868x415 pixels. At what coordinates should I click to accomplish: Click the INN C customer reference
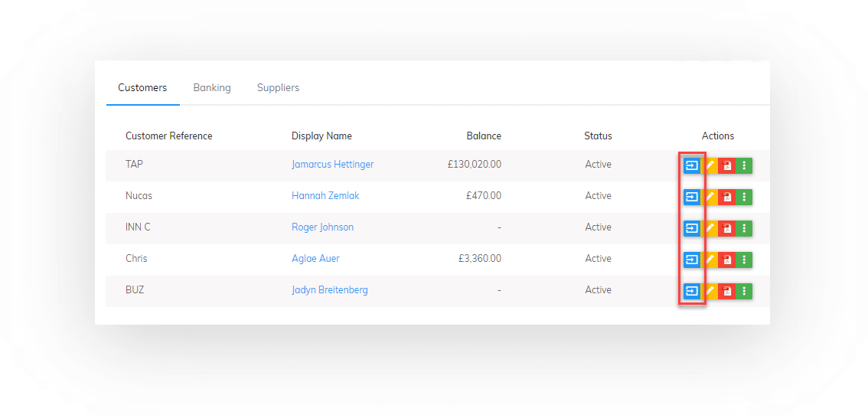(138, 227)
